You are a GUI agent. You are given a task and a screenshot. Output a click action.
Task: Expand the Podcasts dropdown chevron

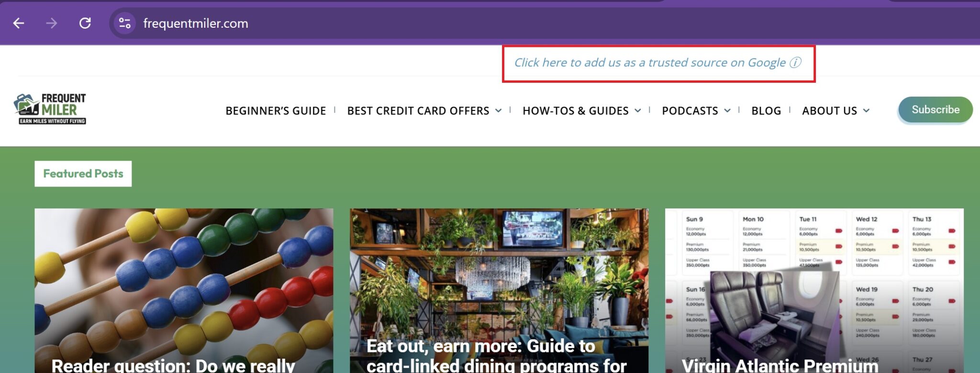pos(727,110)
